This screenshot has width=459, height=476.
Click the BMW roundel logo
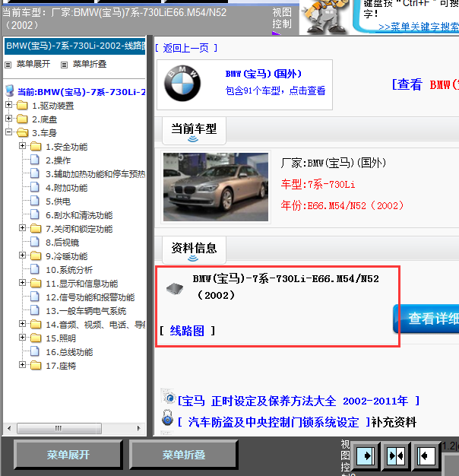click(182, 84)
